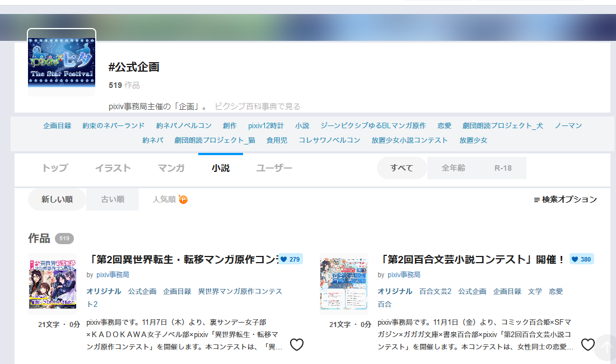The image size is (616, 364).
Task: Click the 519 works count badge
Action: tap(64, 239)
